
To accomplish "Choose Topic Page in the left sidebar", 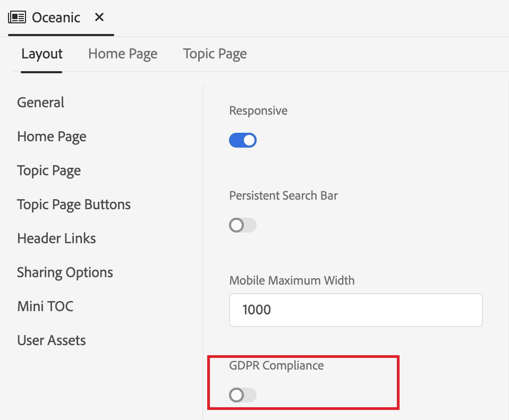I will coord(49,170).
